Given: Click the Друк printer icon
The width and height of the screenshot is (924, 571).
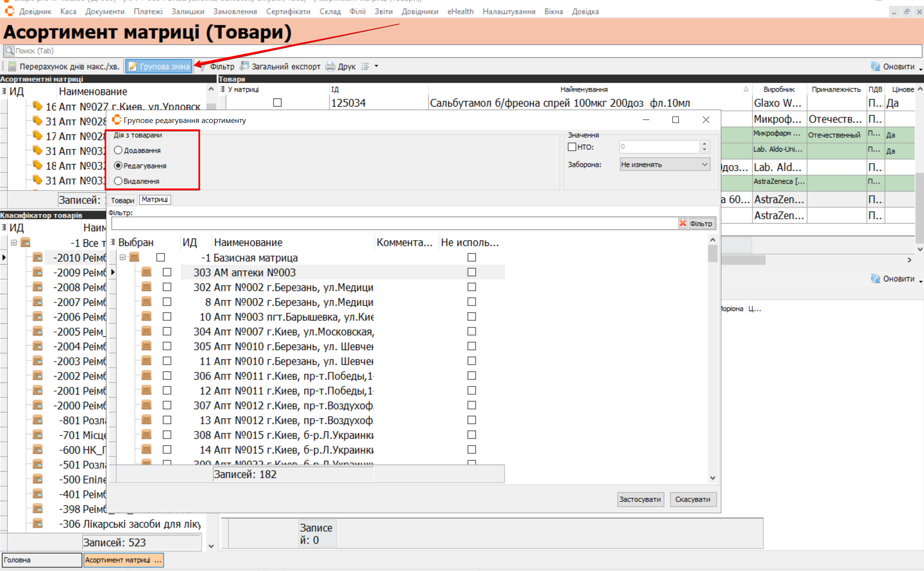Looking at the screenshot, I should click(x=330, y=66).
